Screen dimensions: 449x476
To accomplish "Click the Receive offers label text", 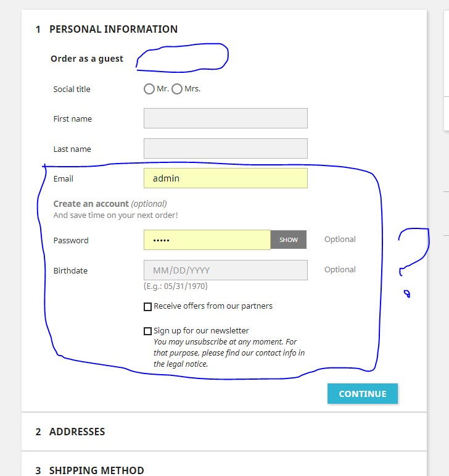I will click(213, 306).
